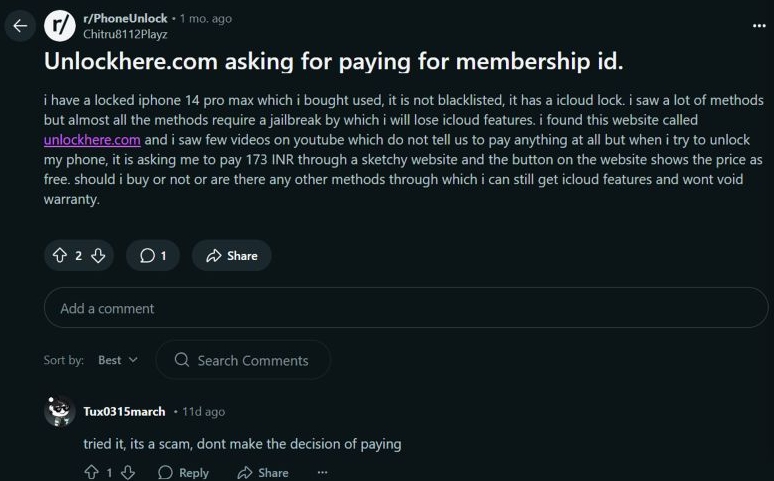Image resolution: width=774 pixels, height=481 pixels.
Task: Open the r/PhoneUnlock subreddit link
Action: 125,18
